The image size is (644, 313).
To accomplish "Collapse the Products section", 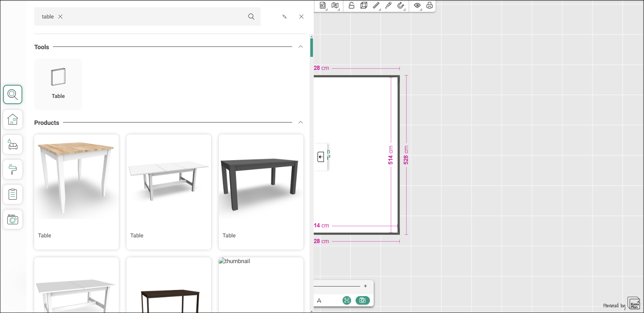I will point(301,123).
